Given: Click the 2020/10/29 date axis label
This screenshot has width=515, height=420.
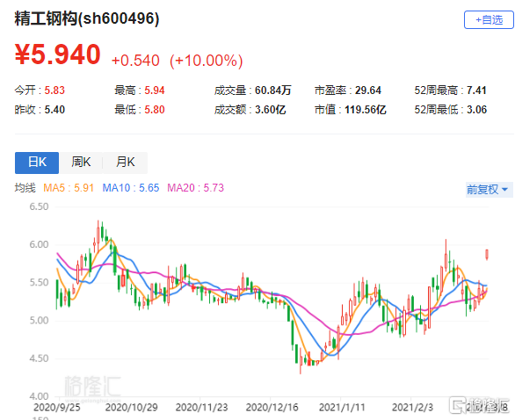Looking at the screenshot, I should pos(131,408).
